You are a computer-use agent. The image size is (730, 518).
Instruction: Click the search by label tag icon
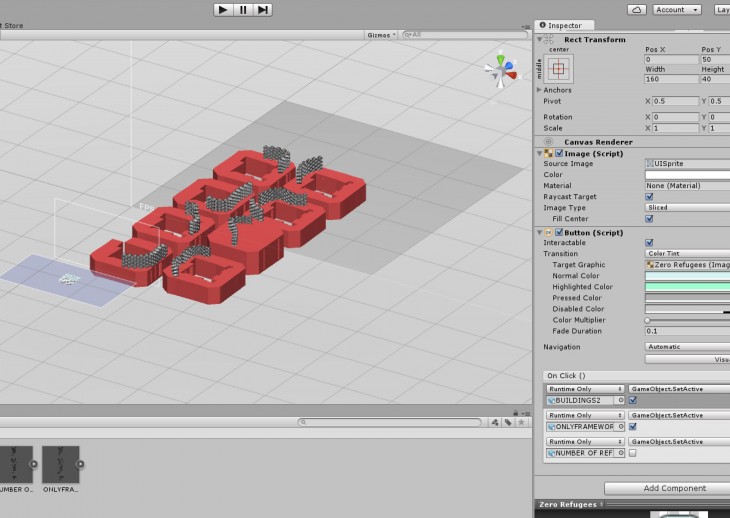point(509,422)
